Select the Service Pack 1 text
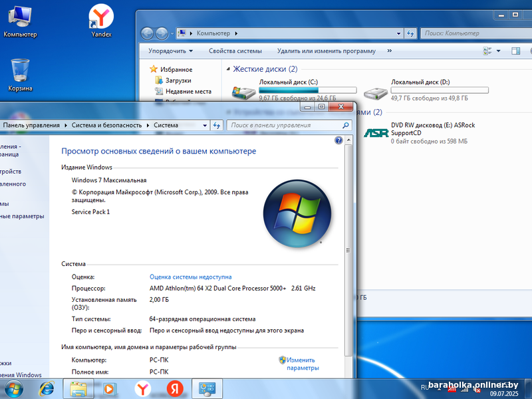 [x=90, y=211]
